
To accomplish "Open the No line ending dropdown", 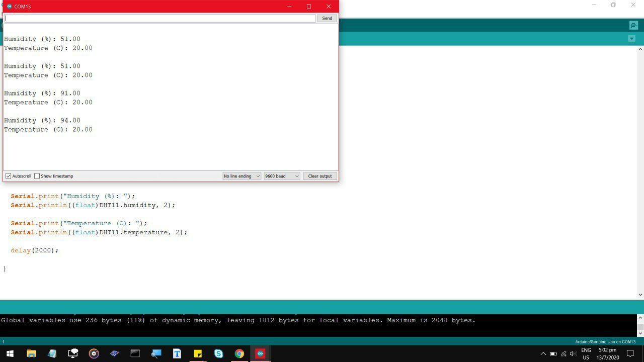I will [242, 176].
